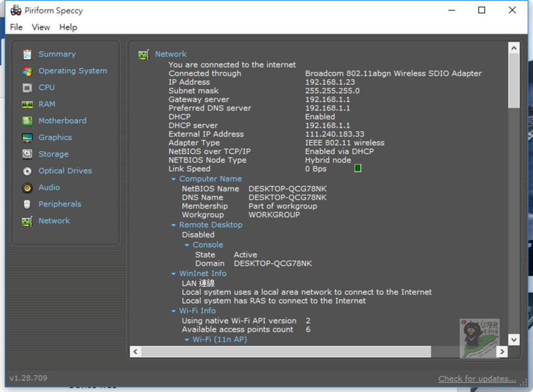Click the 'Part of workgroup' membership value
The image size is (533, 392).
coord(283,206)
